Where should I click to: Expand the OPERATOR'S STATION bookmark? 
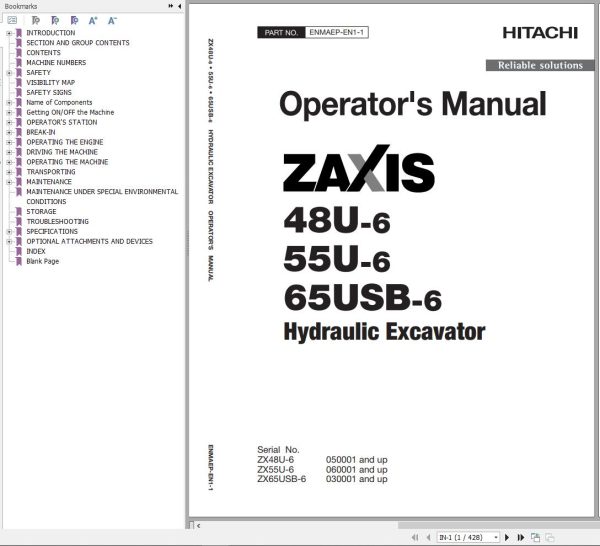tap(9, 123)
